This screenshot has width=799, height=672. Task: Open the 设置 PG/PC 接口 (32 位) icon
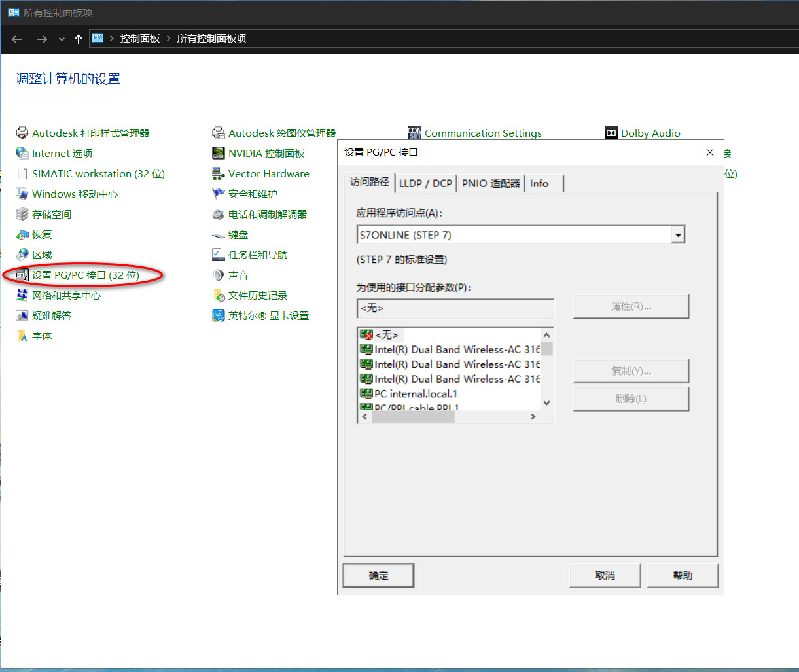click(22, 275)
